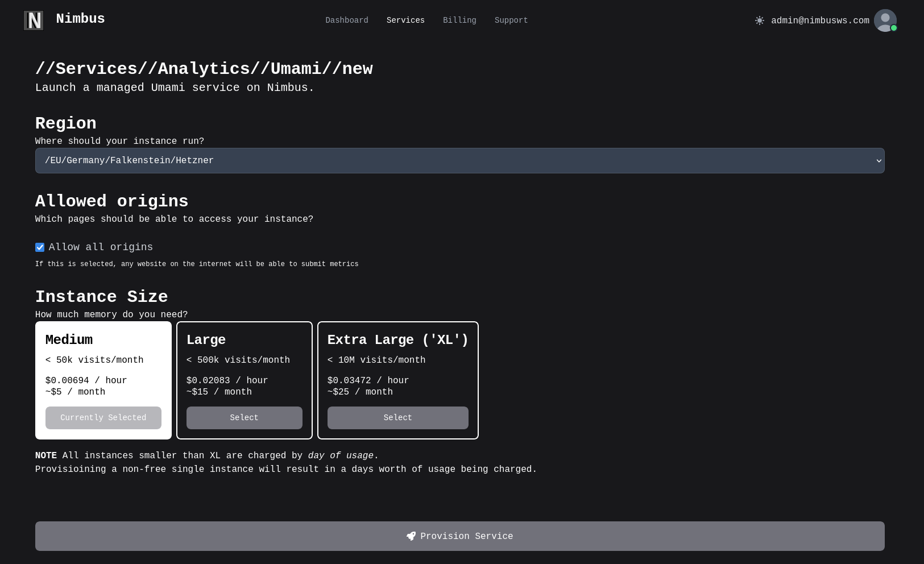924x564 pixels.
Task: Select the Extra Large instance size
Action: tap(398, 418)
